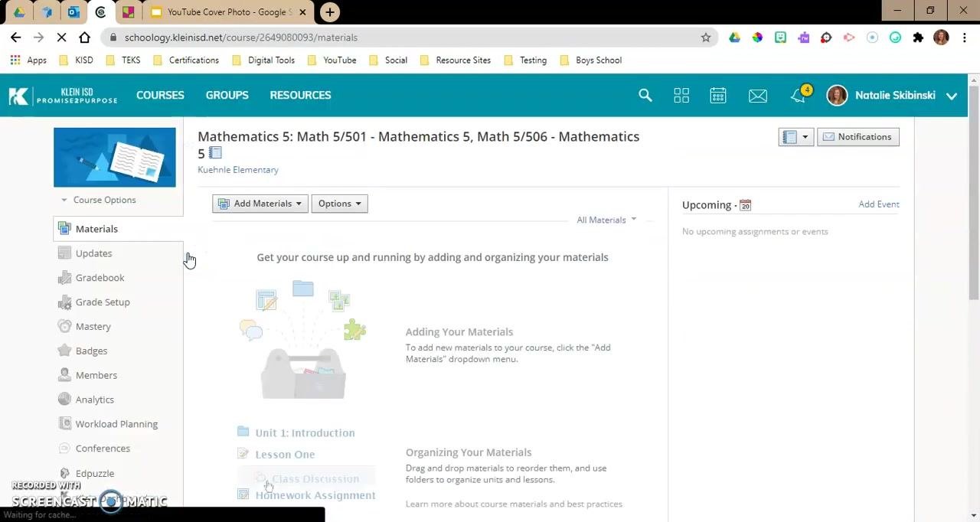Viewport: 980px width, 522px height.
Task: Select Materials in course sidebar
Action: tap(119, 229)
